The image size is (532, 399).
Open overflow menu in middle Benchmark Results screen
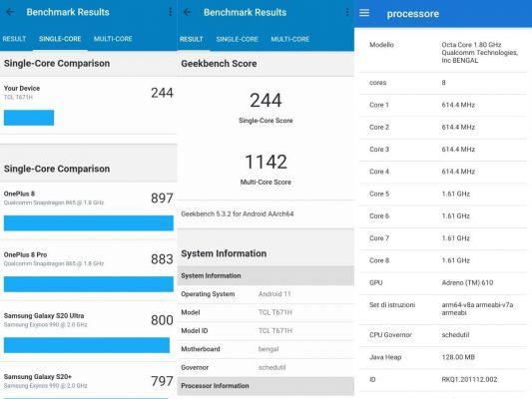pyautogui.click(x=347, y=12)
